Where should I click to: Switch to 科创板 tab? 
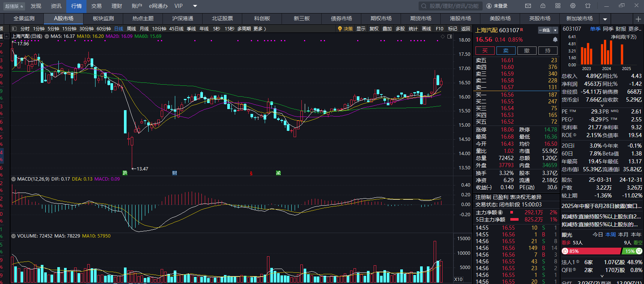click(x=262, y=19)
